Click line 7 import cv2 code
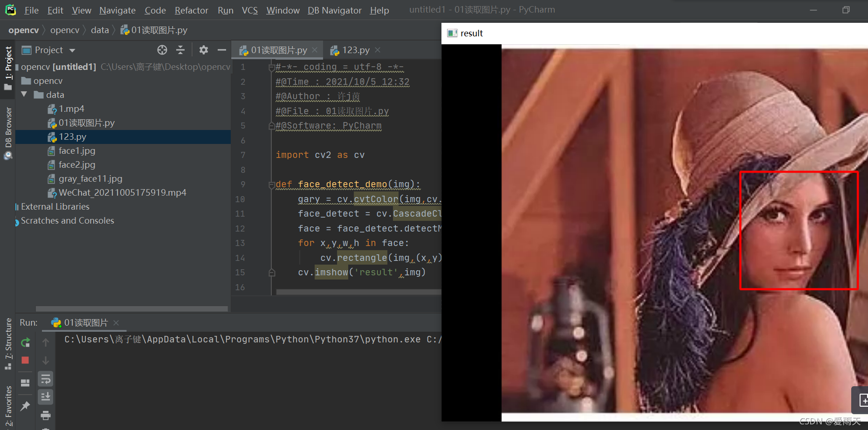This screenshot has height=430, width=868. 320,155
